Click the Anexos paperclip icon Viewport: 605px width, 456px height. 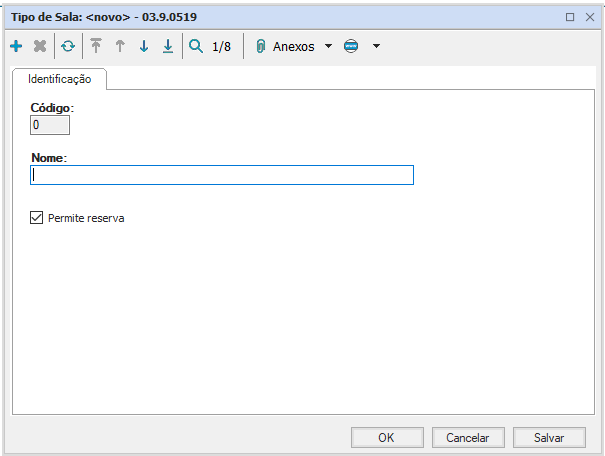click(x=261, y=46)
